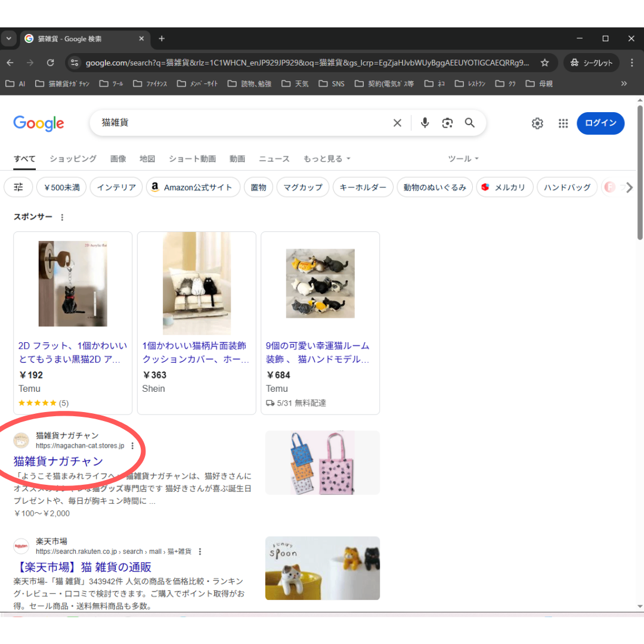Open the 母親 bookmark folder
Image resolution: width=644 pixels, height=644 pixels.
tap(539, 84)
